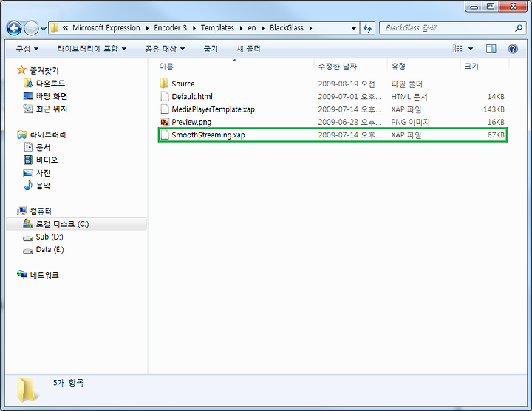Click PNG 이미지 type cell
Image resolution: width=532 pixels, height=411 pixels.
click(410, 122)
